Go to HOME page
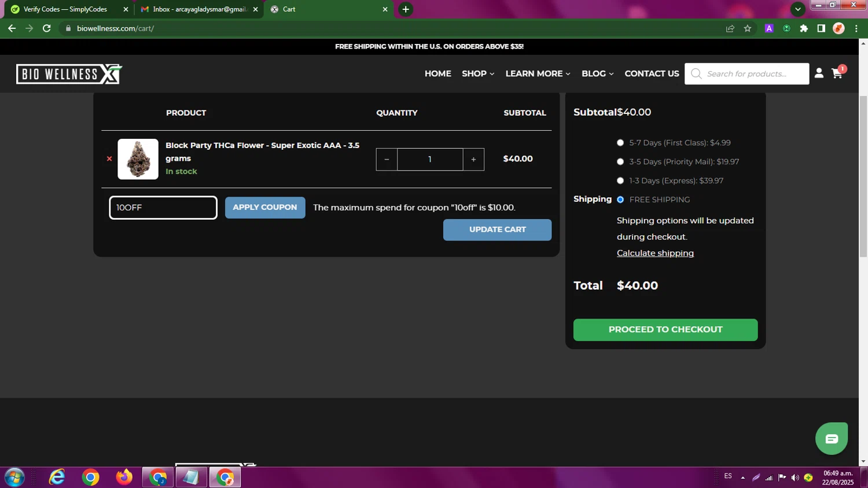The width and height of the screenshot is (868, 488). (x=438, y=73)
